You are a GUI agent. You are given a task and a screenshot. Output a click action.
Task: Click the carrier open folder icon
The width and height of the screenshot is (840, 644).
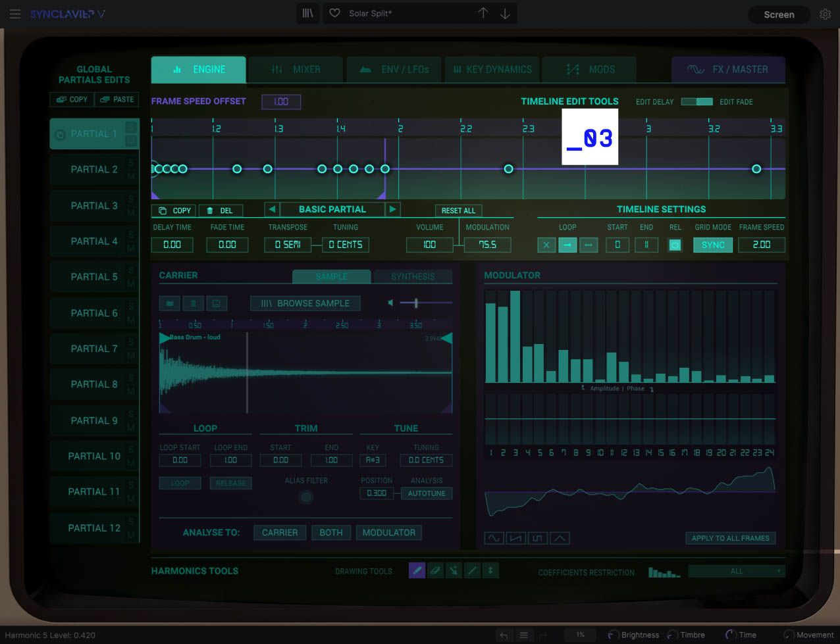coord(170,303)
